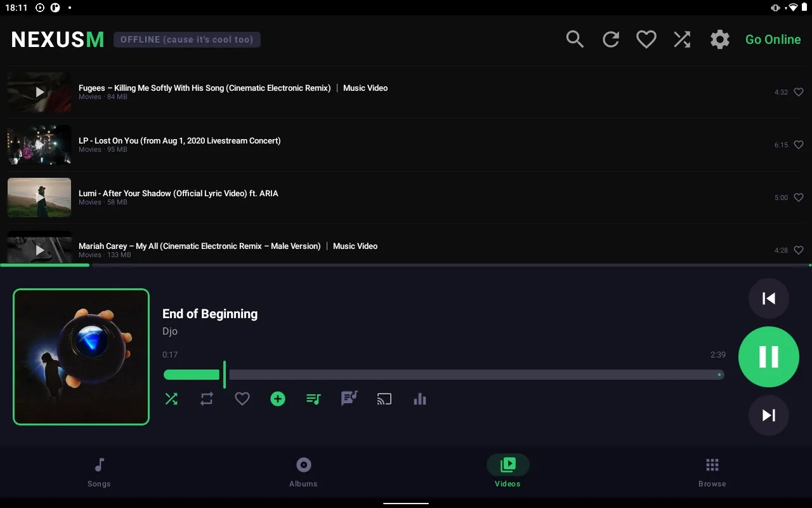
Task: Toggle shuffle in the player controls
Action: coord(171,399)
